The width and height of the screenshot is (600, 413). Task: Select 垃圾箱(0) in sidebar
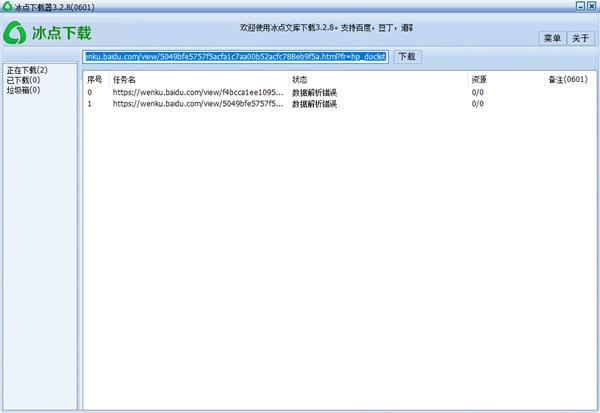(x=23, y=90)
